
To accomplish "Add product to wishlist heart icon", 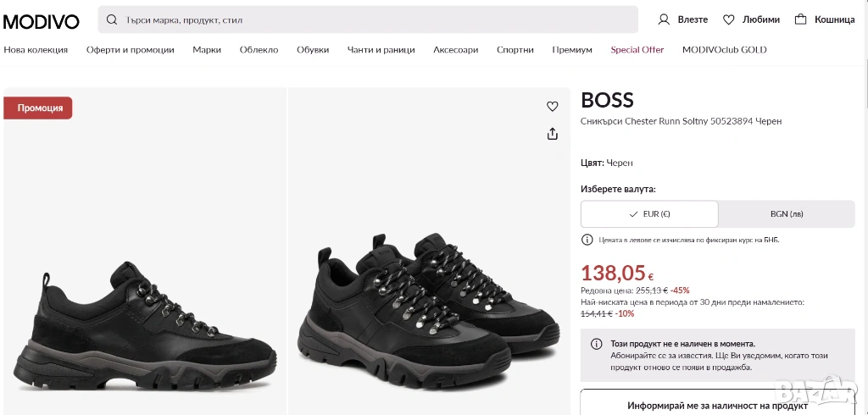I will tap(553, 107).
